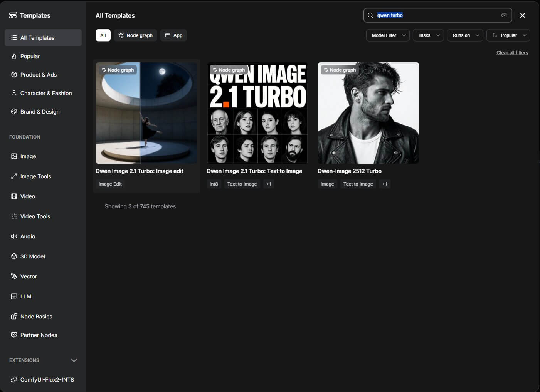Click the Clear all filters link
This screenshot has height=392, width=540.
tap(512, 53)
